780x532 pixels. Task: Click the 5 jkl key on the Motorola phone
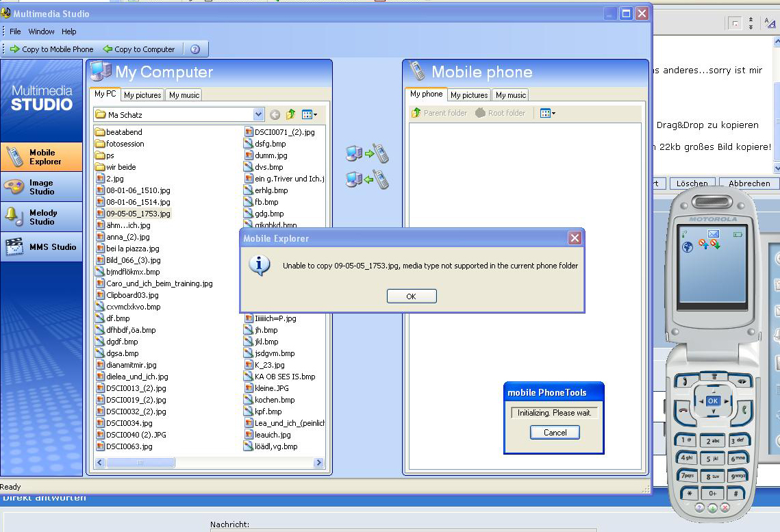[x=712, y=459]
